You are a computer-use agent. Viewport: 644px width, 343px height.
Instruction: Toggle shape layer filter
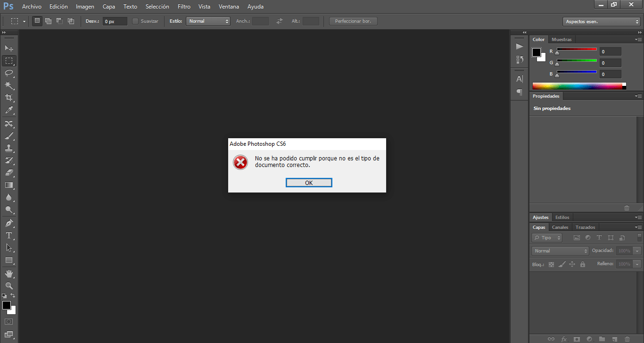611,238
